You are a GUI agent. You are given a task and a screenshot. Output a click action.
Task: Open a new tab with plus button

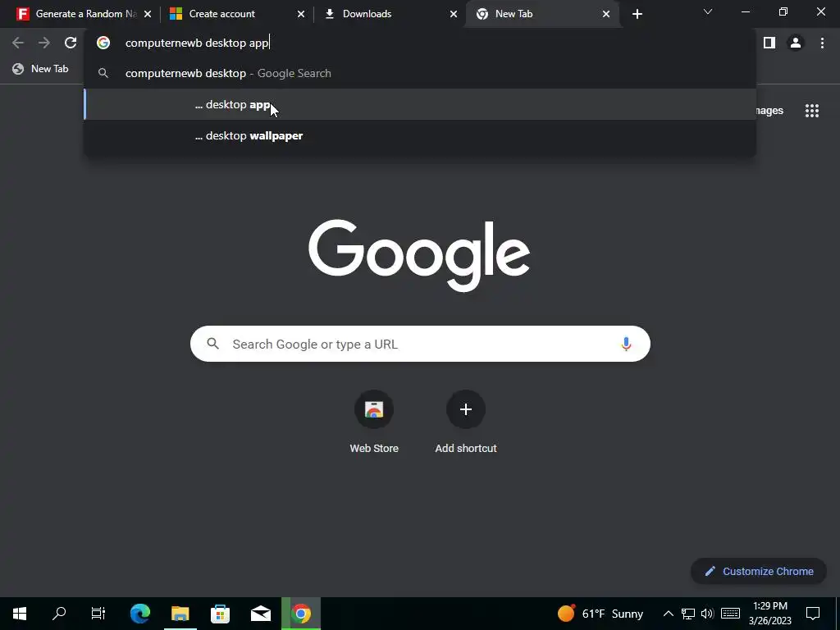pos(637,14)
